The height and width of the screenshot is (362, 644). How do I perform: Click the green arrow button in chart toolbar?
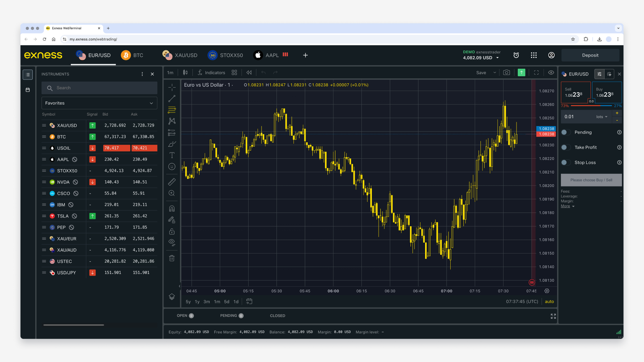pos(522,72)
